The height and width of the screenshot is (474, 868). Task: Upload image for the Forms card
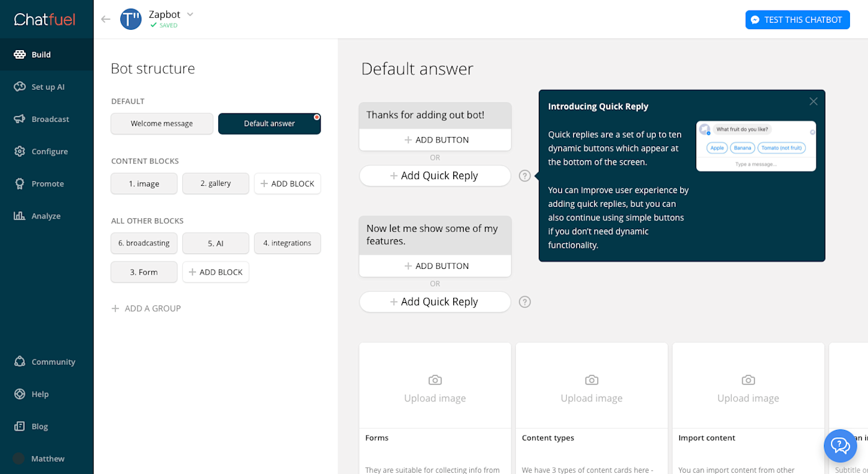click(x=435, y=388)
